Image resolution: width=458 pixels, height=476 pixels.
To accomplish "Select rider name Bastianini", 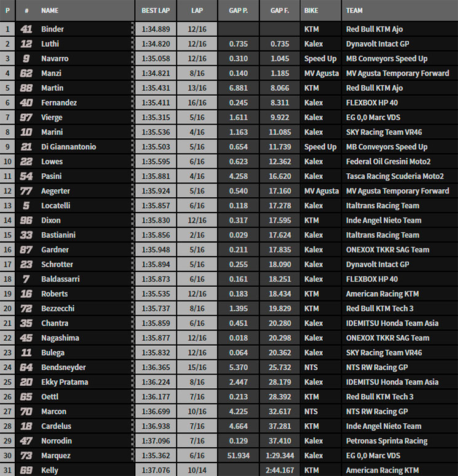I will click(58, 235).
